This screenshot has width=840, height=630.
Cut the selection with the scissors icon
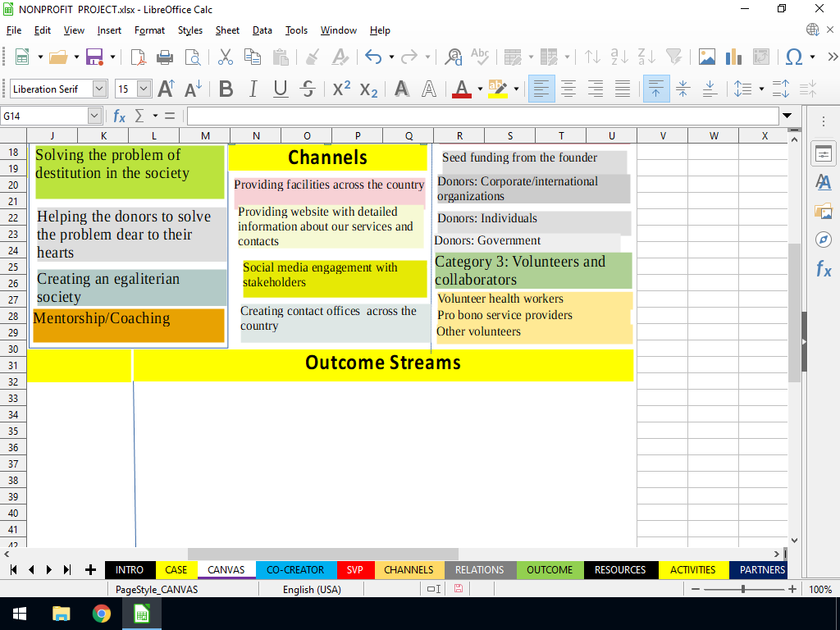click(x=226, y=57)
